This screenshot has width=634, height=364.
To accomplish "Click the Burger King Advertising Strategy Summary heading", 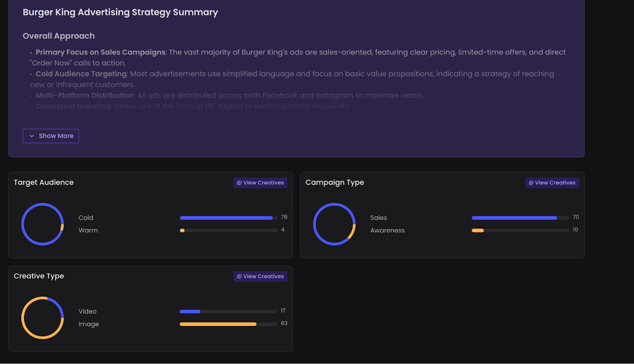I will coord(120,12).
